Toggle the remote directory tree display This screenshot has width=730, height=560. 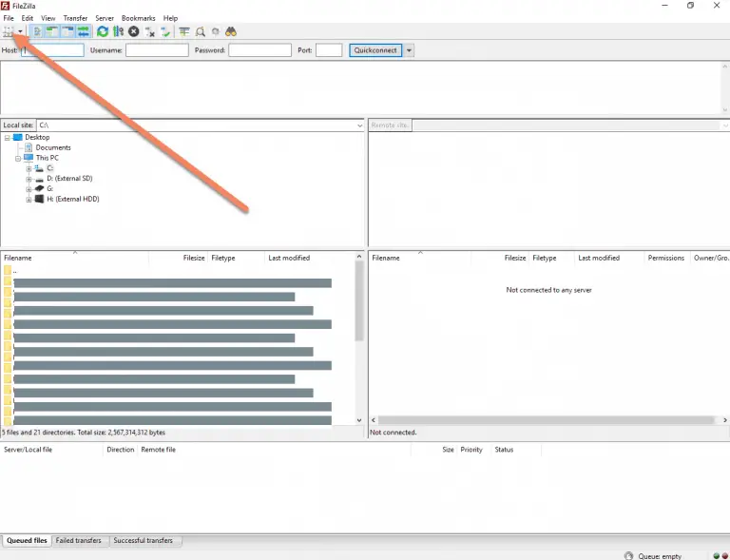pos(68,31)
